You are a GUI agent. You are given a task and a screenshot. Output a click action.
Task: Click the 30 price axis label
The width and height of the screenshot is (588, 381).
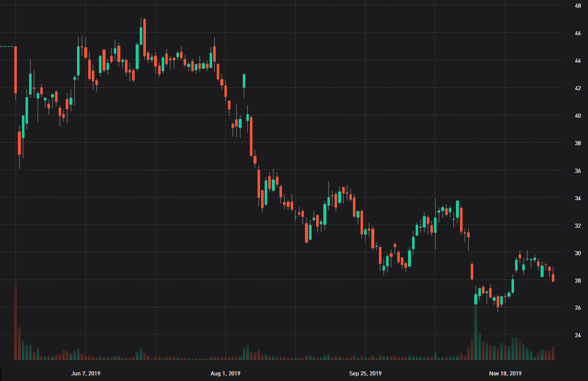click(577, 253)
